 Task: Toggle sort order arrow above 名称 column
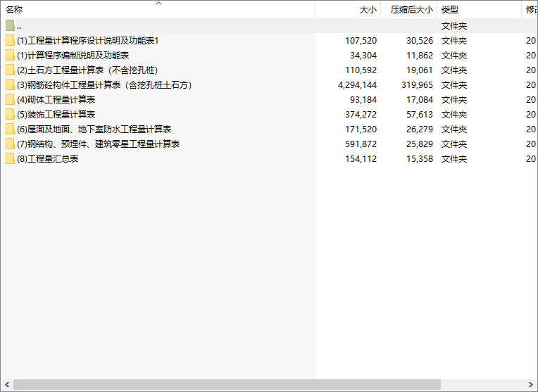(x=159, y=4)
